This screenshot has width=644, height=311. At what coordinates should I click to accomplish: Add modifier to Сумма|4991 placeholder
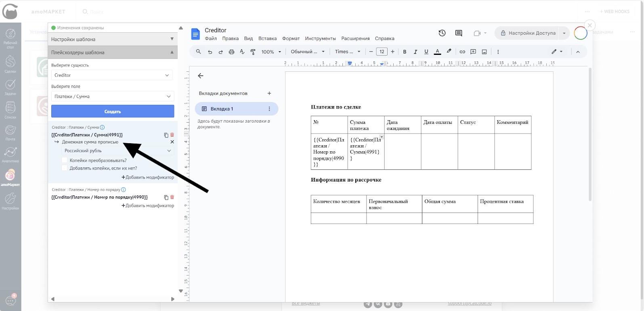click(148, 177)
